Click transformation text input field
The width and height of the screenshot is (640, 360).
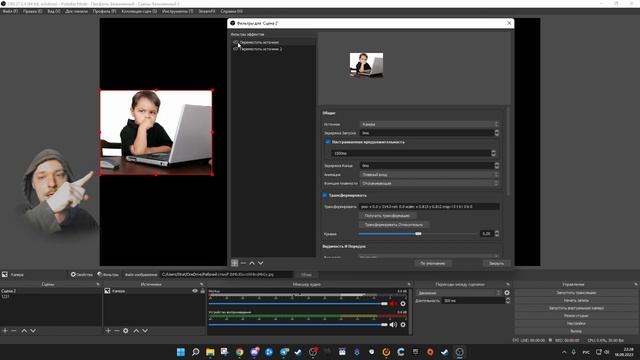click(x=429, y=207)
